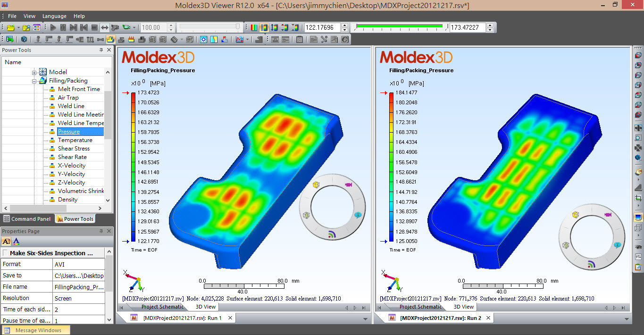Select Density result in the tree
This screenshot has width=644, height=335.
click(67, 200)
